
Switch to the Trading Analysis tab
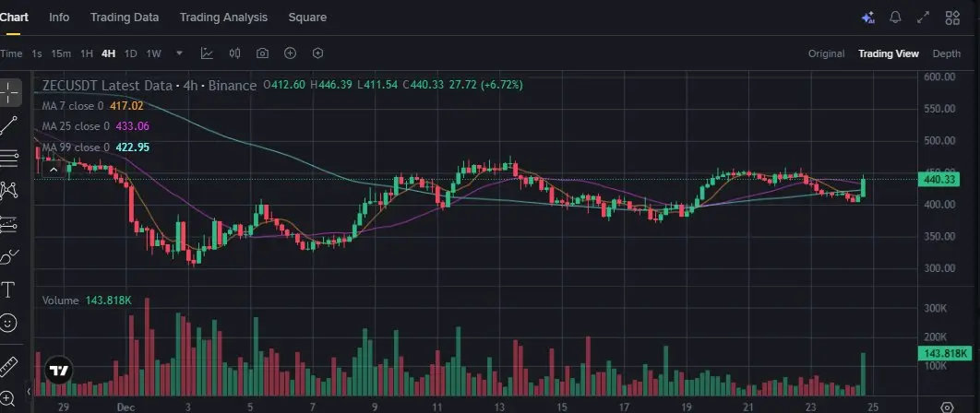point(223,18)
